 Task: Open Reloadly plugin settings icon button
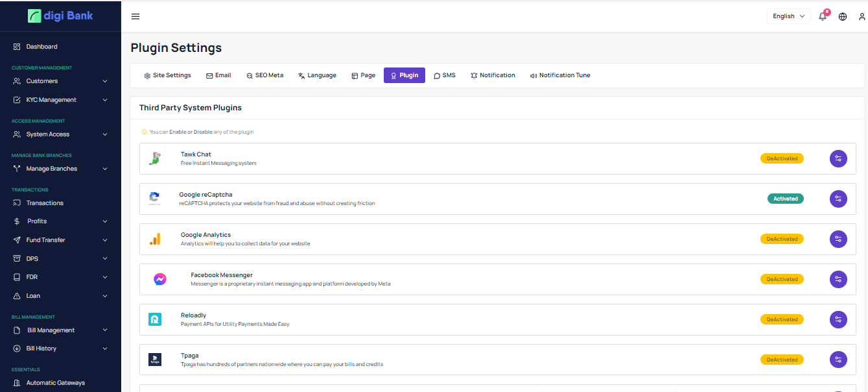tap(838, 319)
